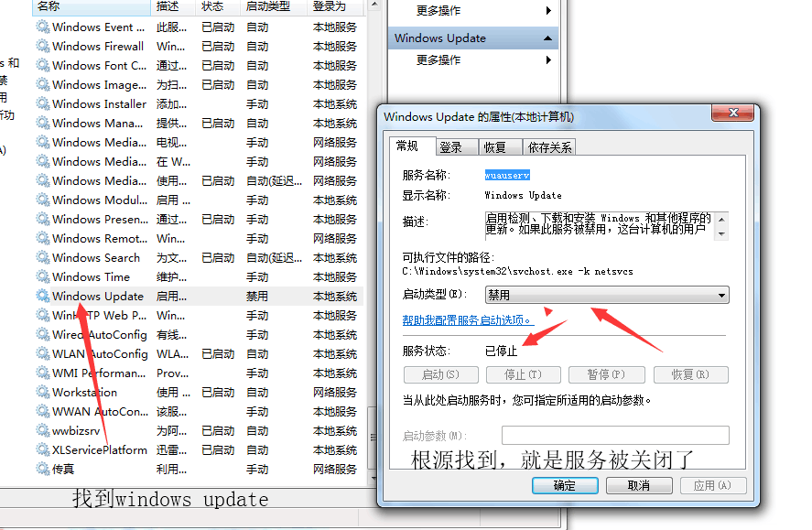Click the 取消 button

(x=639, y=485)
